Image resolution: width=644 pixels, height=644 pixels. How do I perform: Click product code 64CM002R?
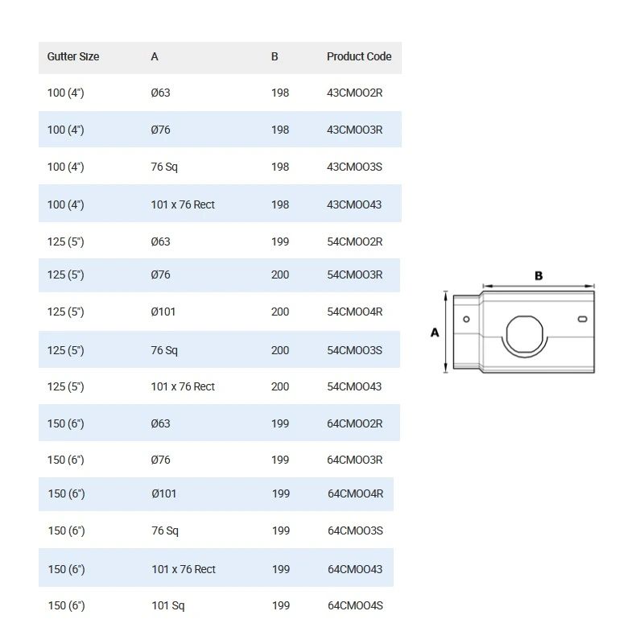tap(354, 423)
